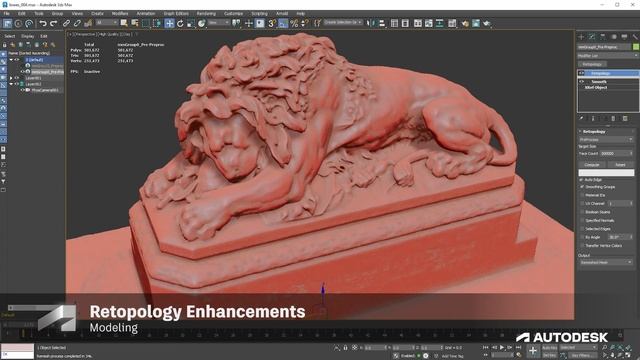Activate the Select and Rotate tool
Image resolution: width=640 pixels, height=360 pixels.
(180, 24)
